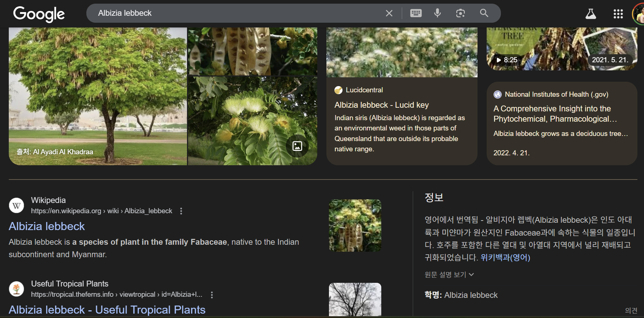This screenshot has height=318, width=644.
Task: Click the en.wikipedia.org breadcrumb URL
Action: (x=101, y=211)
